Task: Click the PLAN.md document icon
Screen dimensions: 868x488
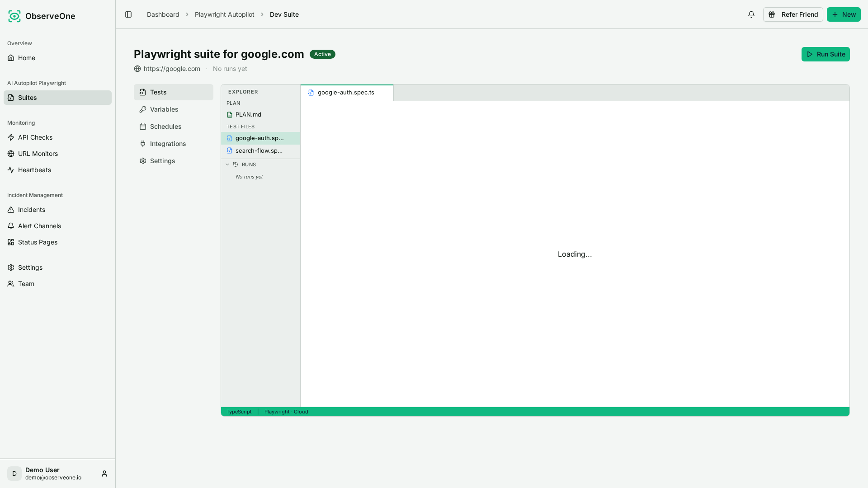Action: click(x=230, y=115)
